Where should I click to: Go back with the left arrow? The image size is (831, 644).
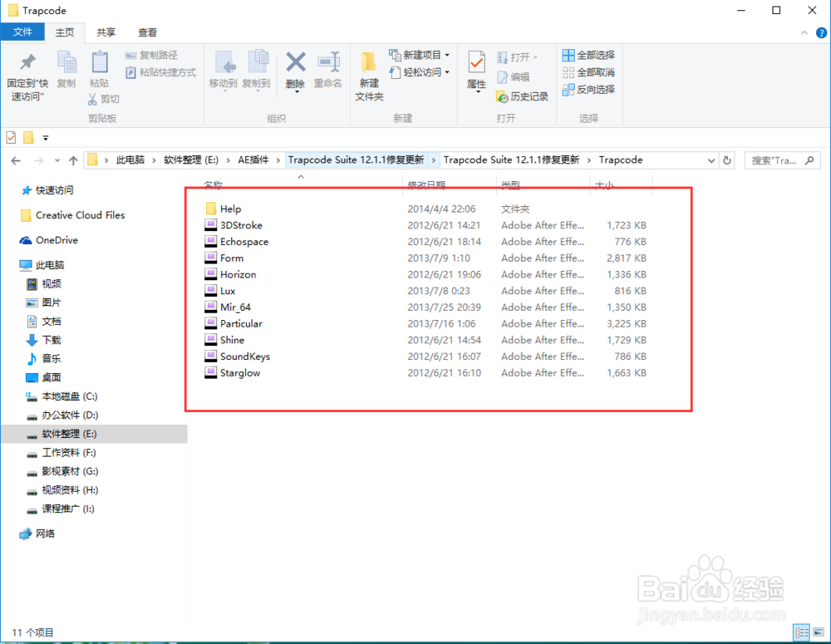(16, 160)
